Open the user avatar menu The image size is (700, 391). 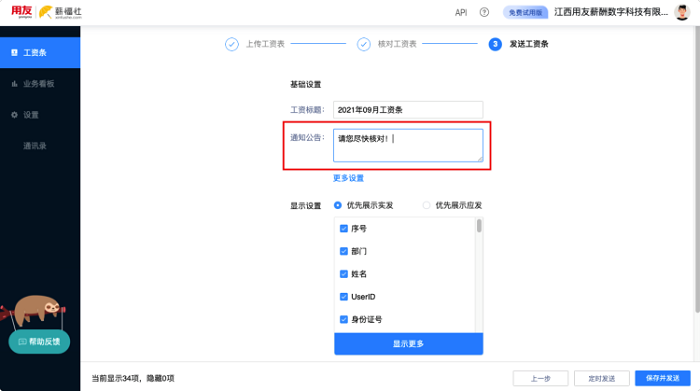(682, 12)
